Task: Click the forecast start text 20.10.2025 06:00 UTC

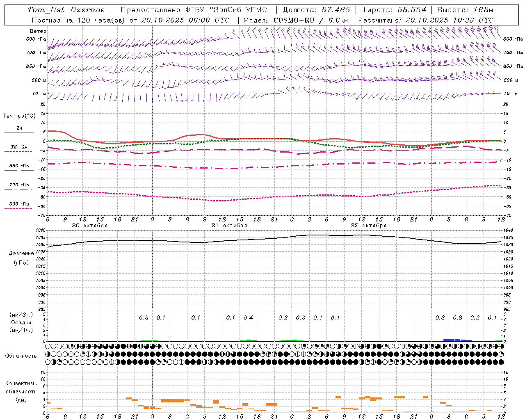Action: [x=185, y=20]
